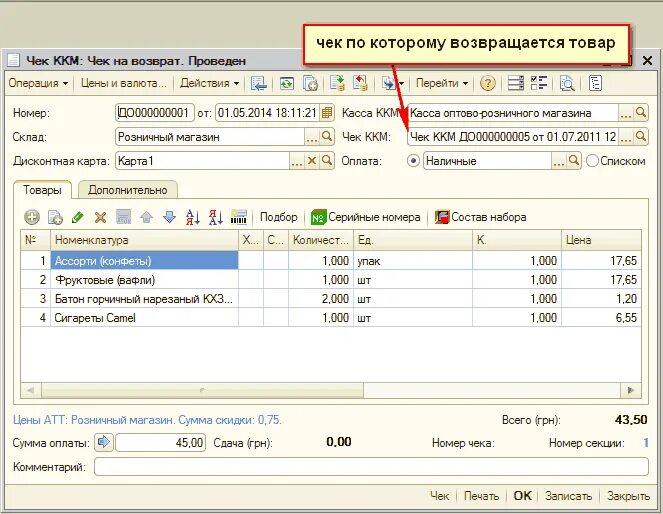Open selection ellipsis for Склад field
Screen dimensions: 663x514
point(312,137)
